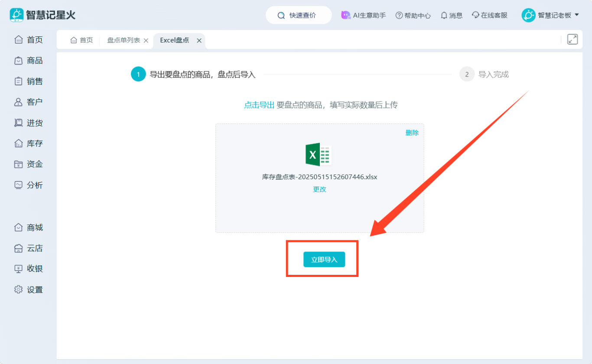The width and height of the screenshot is (592, 364).
Task: Click the AI生意助手 robot icon
Action: [345, 15]
